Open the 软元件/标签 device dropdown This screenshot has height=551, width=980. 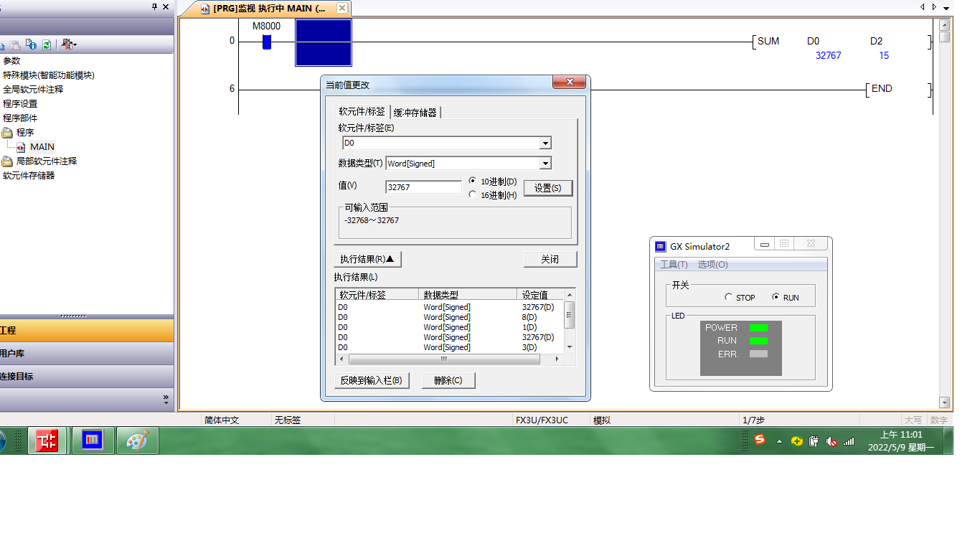pyautogui.click(x=545, y=143)
